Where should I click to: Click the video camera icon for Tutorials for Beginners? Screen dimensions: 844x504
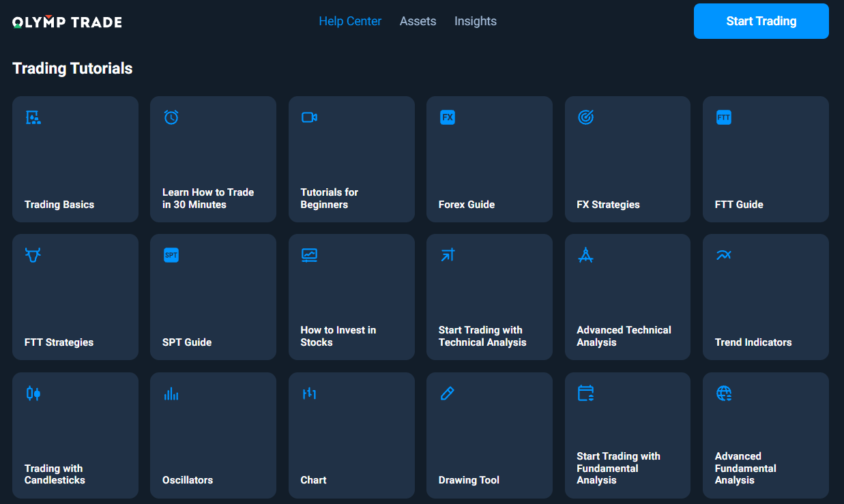309,117
